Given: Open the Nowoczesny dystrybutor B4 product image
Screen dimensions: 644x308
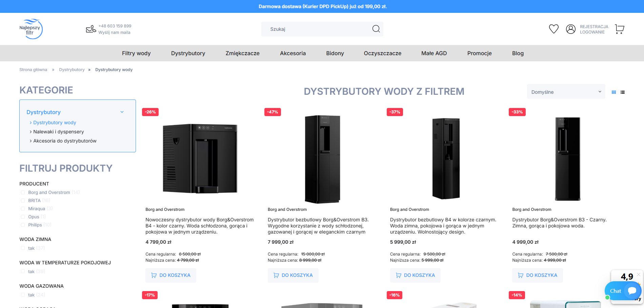Looking at the screenshot, I should pyautogui.click(x=200, y=158).
